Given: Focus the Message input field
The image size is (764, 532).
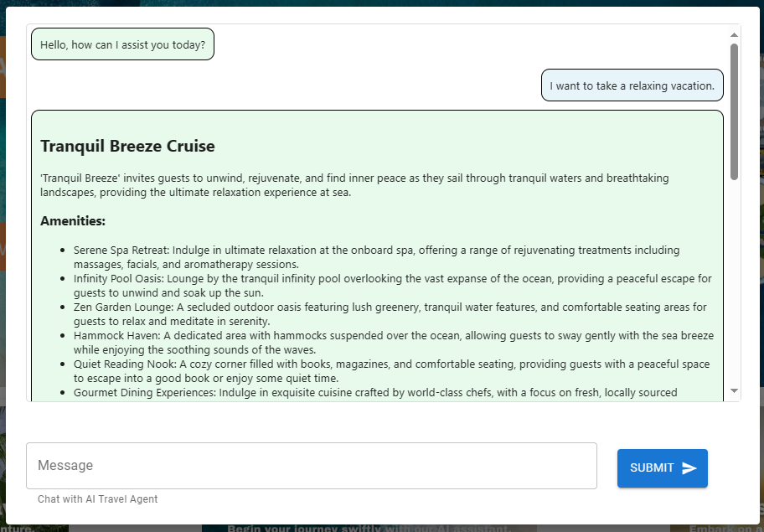Looking at the screenshot, I should (311, 466).
